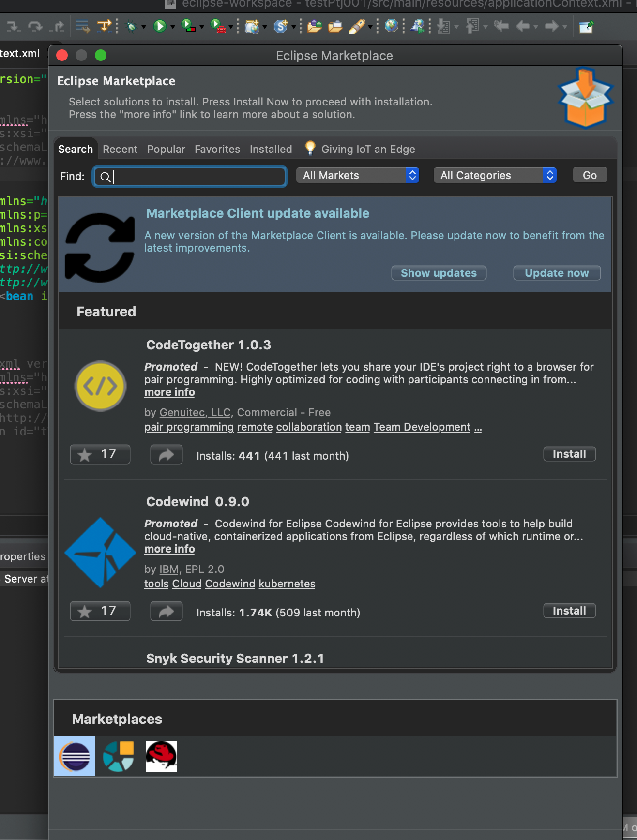The width and height of the screenshot is (637, 840).
Task: Click the Genuitec, LLC author link
Action: tap(195, 413)
